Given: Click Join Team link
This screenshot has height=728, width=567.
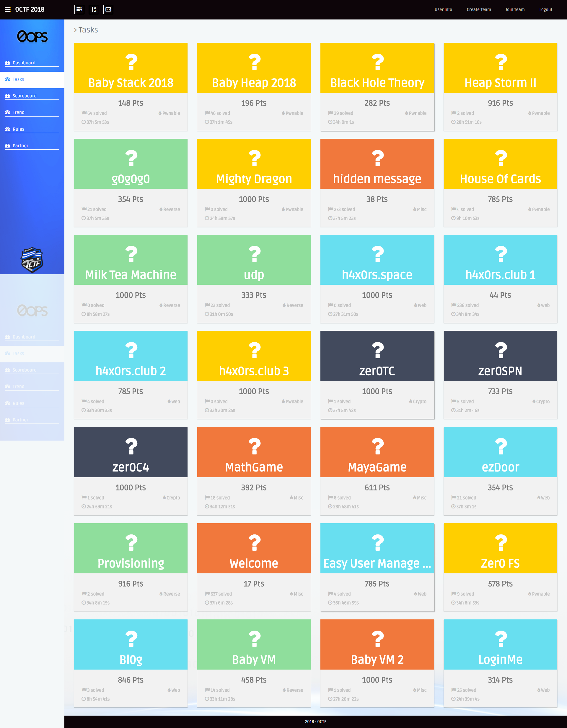Looking at the screenshot, I should (x=515, y=9).
